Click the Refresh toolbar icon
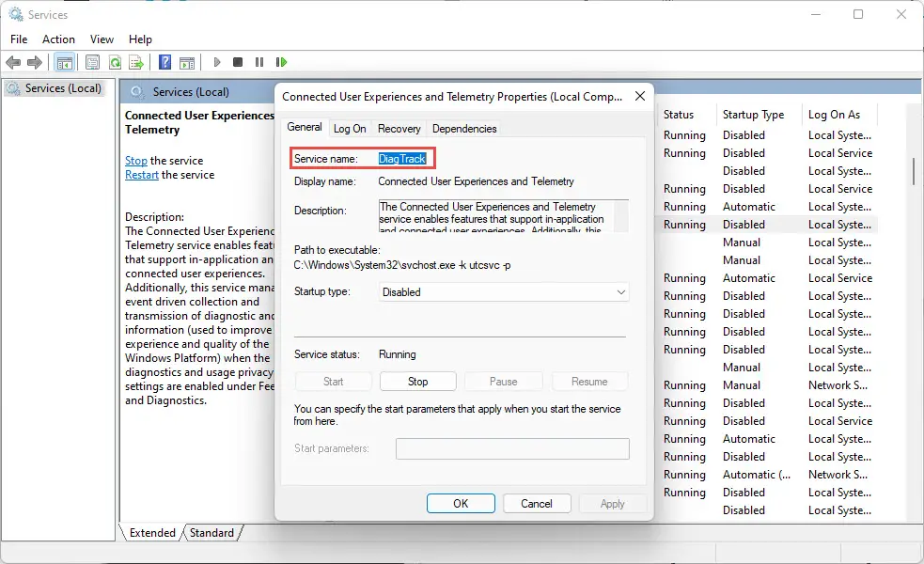The width and height of the screenshot is (924, 564). click(x=115, y=62)
